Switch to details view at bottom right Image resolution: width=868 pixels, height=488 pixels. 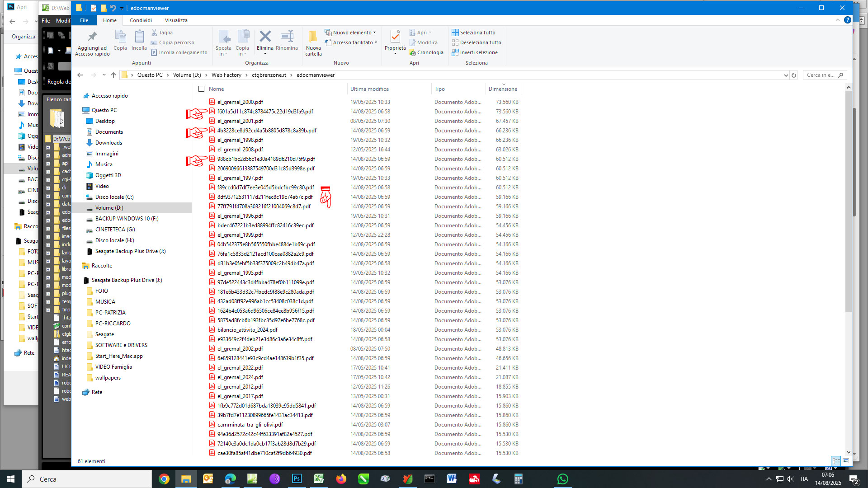[x=836, y=461]
